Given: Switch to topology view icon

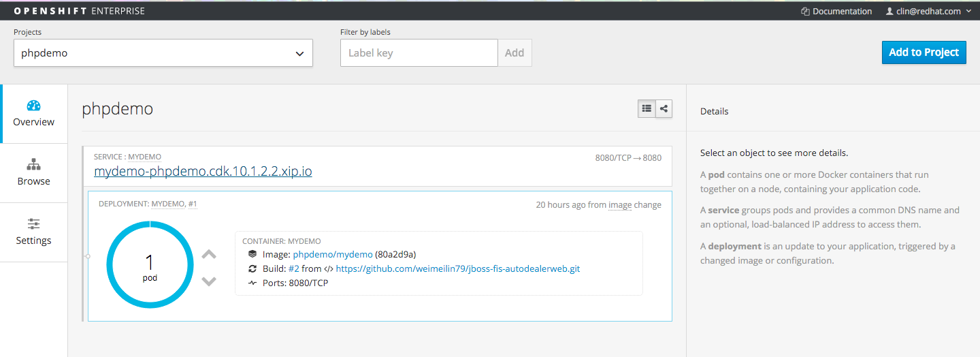Looking at the screenshot, I should coord(664,108).
